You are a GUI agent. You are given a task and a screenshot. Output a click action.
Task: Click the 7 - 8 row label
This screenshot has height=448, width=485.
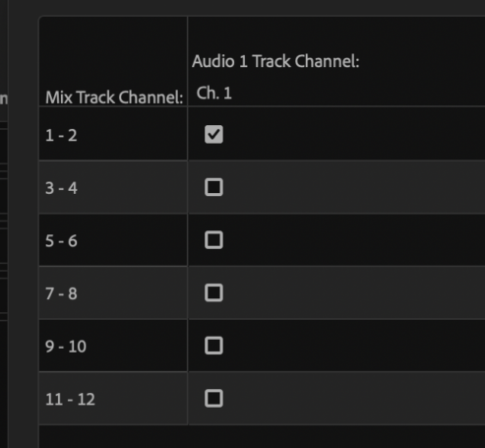61,293
